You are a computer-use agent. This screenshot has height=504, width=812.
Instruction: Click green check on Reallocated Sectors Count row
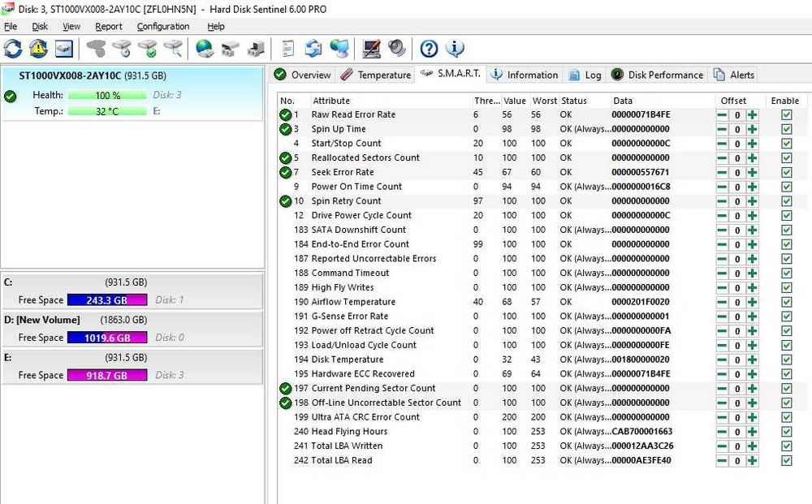pyautogui.click(x=285, y=157)
